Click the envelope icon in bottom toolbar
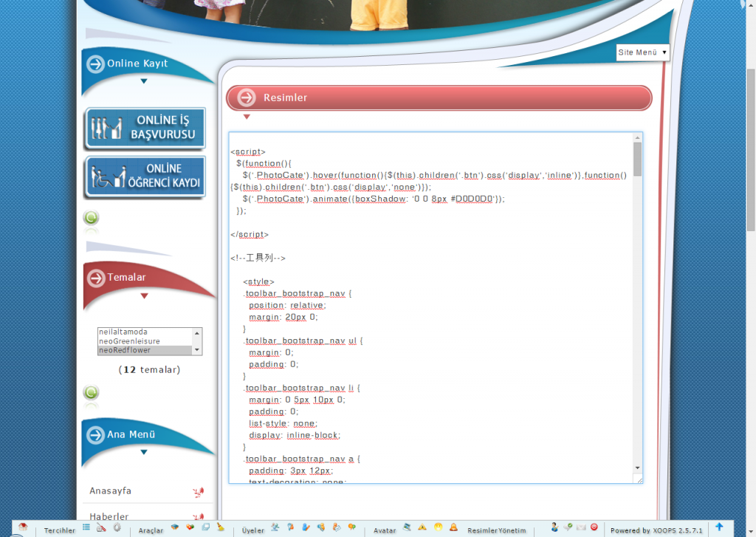The height and width of the screenshot is (537, 756). click(x=581, y=527)
